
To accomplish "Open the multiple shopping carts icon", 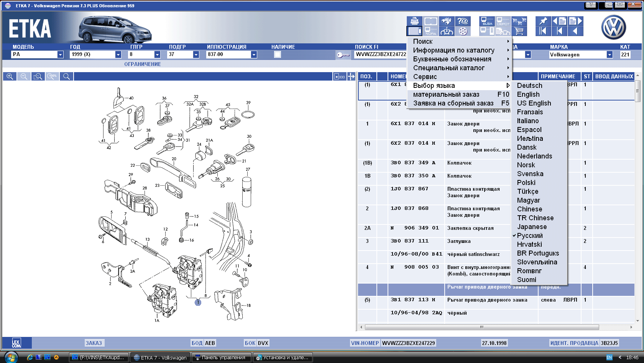I will coord(519,21).
